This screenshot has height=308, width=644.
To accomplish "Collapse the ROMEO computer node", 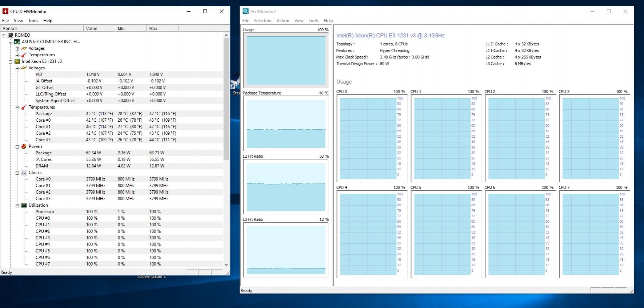I will 4,35.
